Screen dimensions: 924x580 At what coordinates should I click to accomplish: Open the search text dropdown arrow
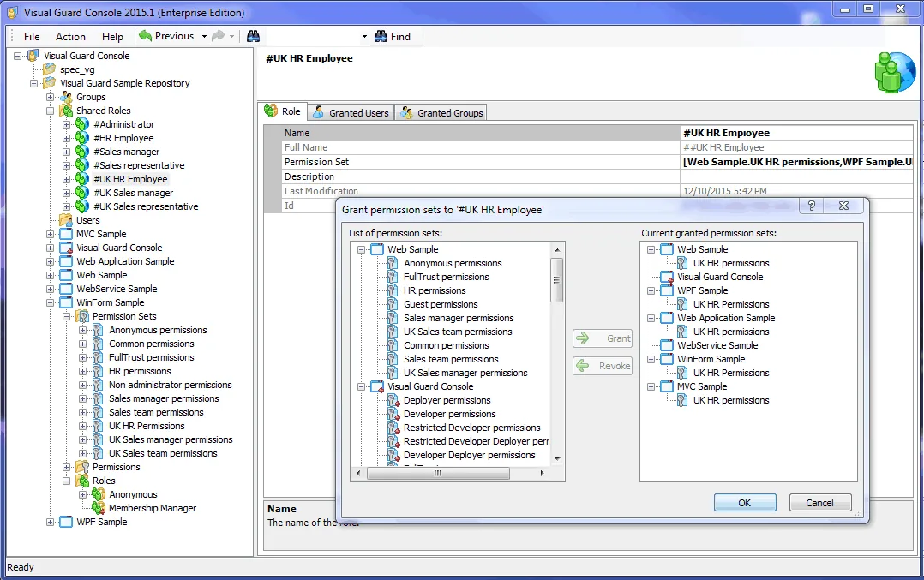click(364, 37)
